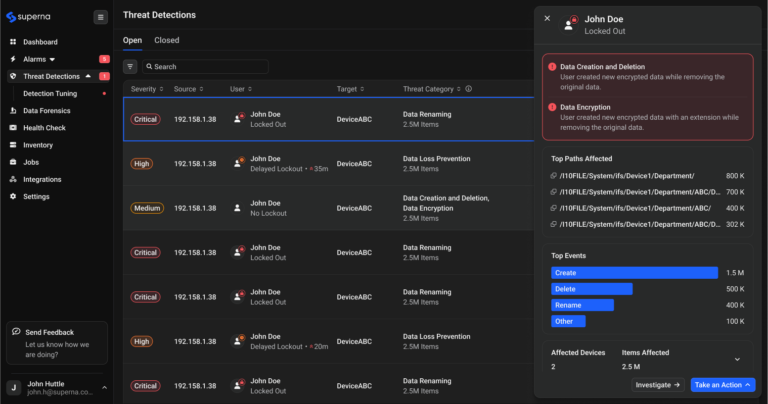Copy the /Department/ path 800 K

click(553, 176)
